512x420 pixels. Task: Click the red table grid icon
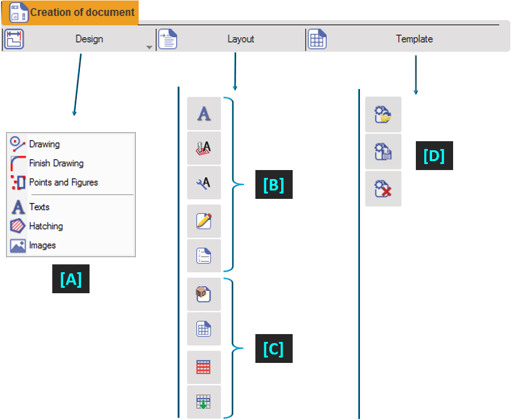click(204, 367)
